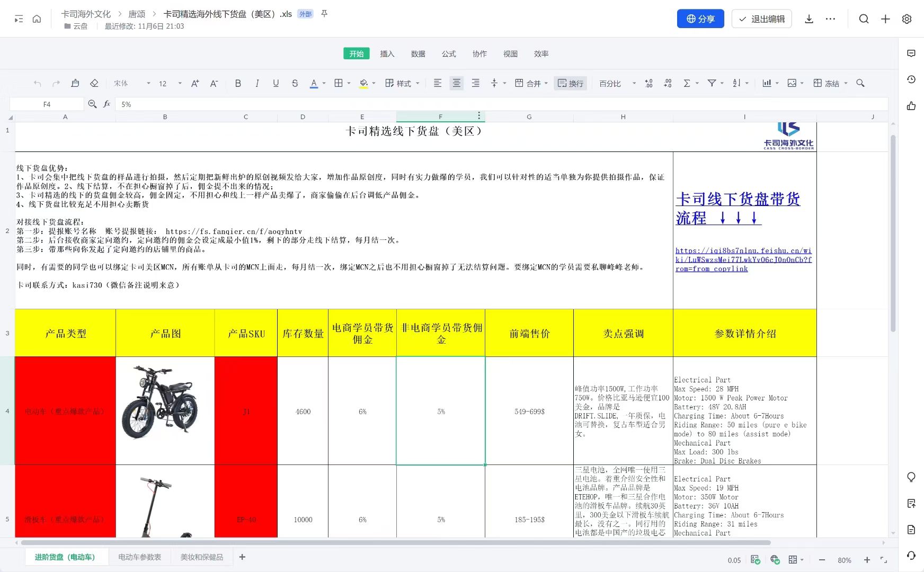
Task: Click the download icon
Action: coord(809,19)
